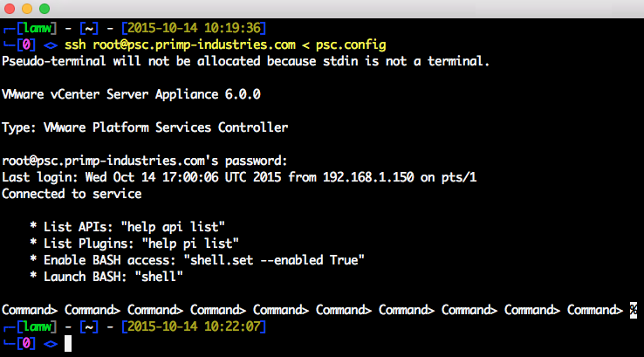This screenshot has width=644, height=357.
Task: Click the green lamw username in top prompt
Action: (38, 28)
